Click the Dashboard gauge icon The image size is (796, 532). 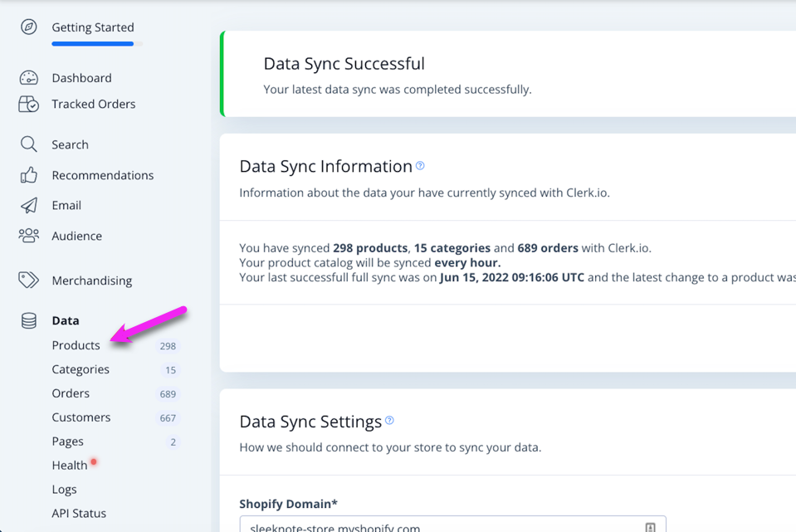[29, 78]
